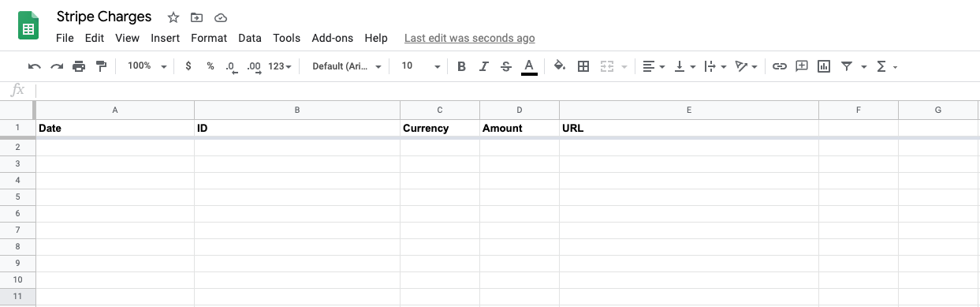
Task: Open the Data menu
Action: coord(250,38)
